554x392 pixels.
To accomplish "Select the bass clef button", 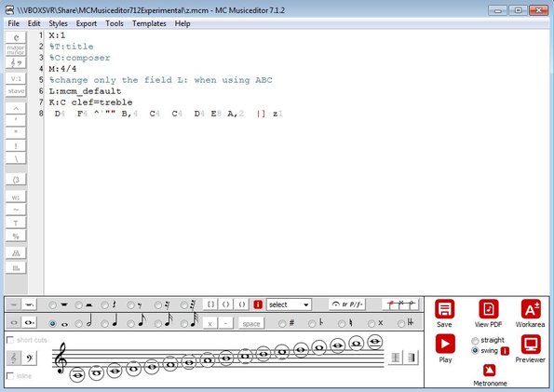I will [29, 358].
